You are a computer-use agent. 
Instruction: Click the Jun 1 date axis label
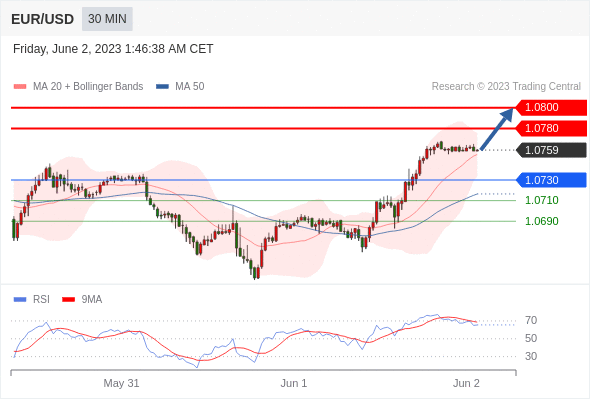point(294,383)
